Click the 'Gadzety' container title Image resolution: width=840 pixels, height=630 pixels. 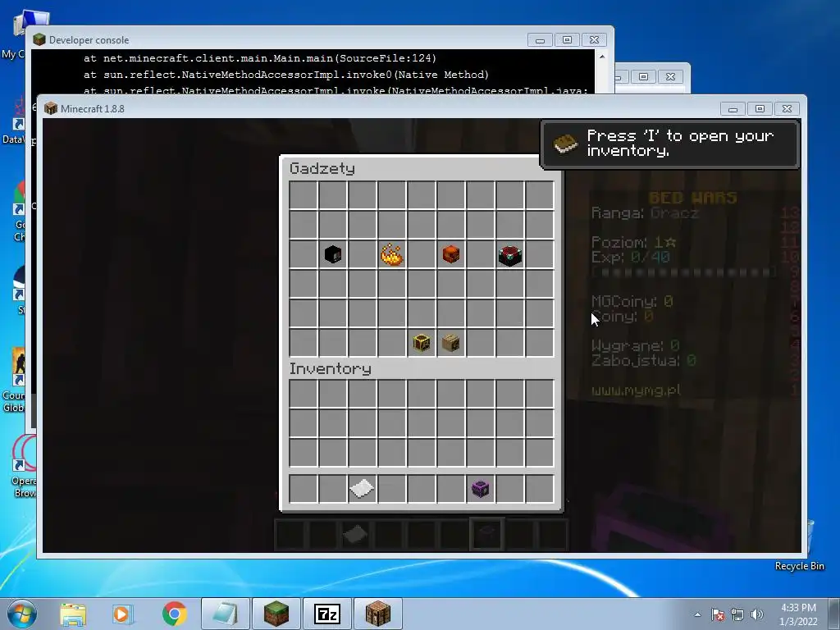pos(322,168)
